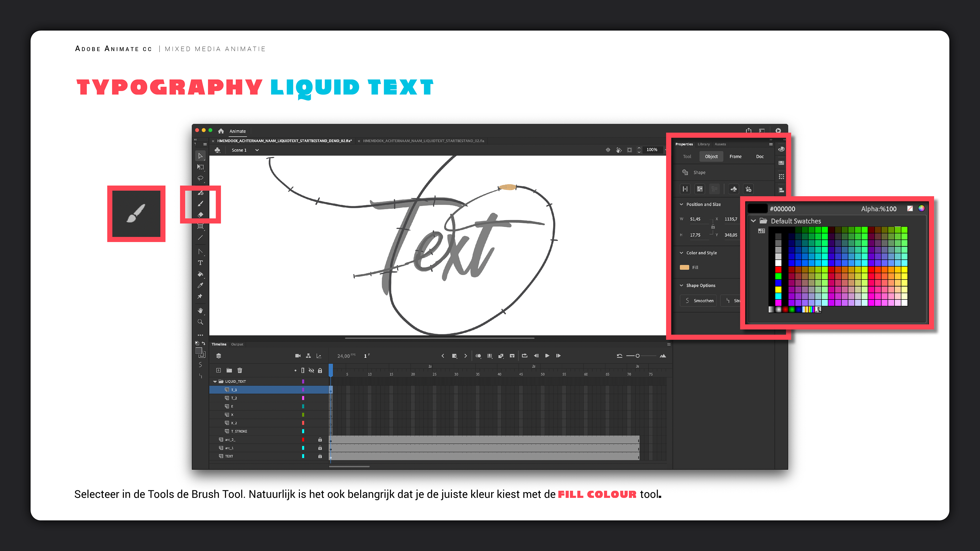Click the Hand tool
Image resolution: width=980 pixels, height=551 pixels.
(201, 311)
